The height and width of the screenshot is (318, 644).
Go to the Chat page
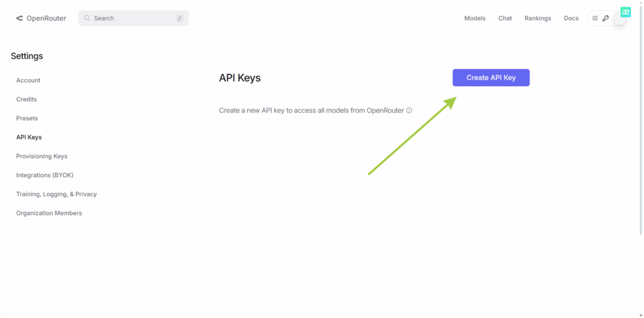click(505, 18)
